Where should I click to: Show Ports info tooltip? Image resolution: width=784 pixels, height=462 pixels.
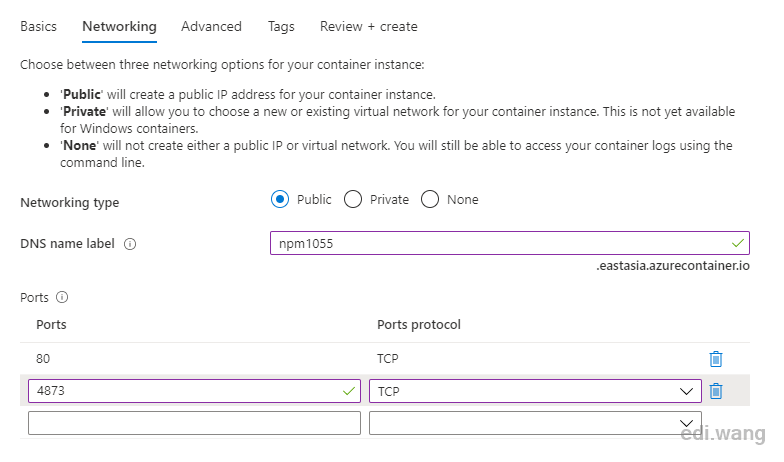click(x=62, y=298)
